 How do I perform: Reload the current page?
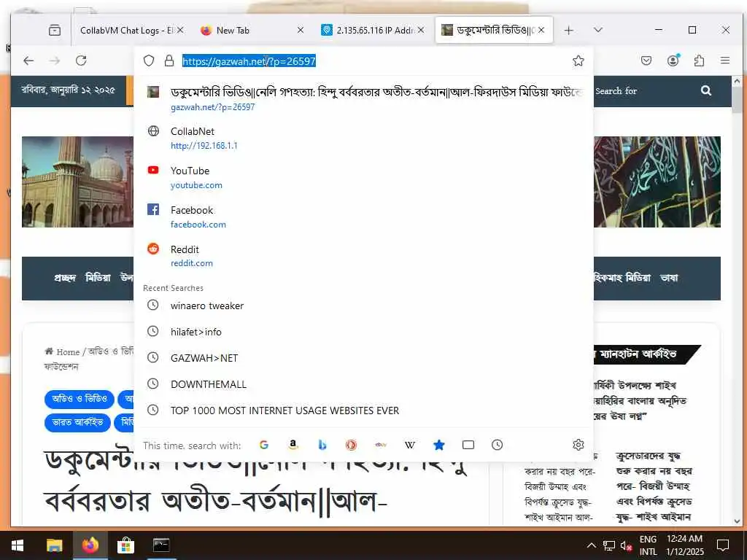coord(81,61)
